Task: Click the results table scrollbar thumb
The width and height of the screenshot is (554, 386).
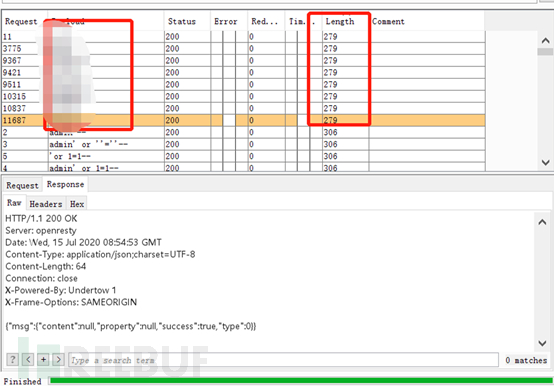Action: [x=545, y=52]
